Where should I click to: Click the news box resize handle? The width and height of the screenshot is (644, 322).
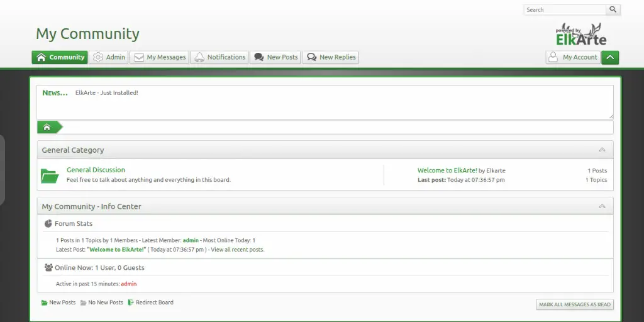[x=611, y=116]
